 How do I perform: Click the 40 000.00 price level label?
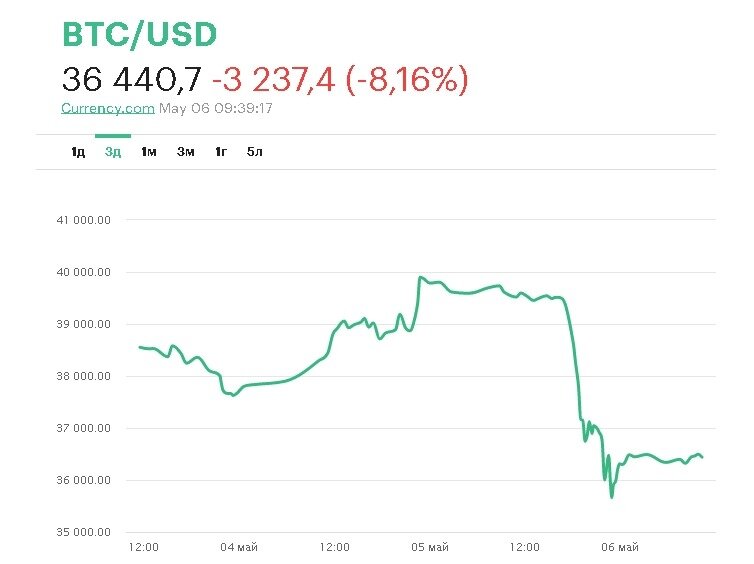[84, 272]
